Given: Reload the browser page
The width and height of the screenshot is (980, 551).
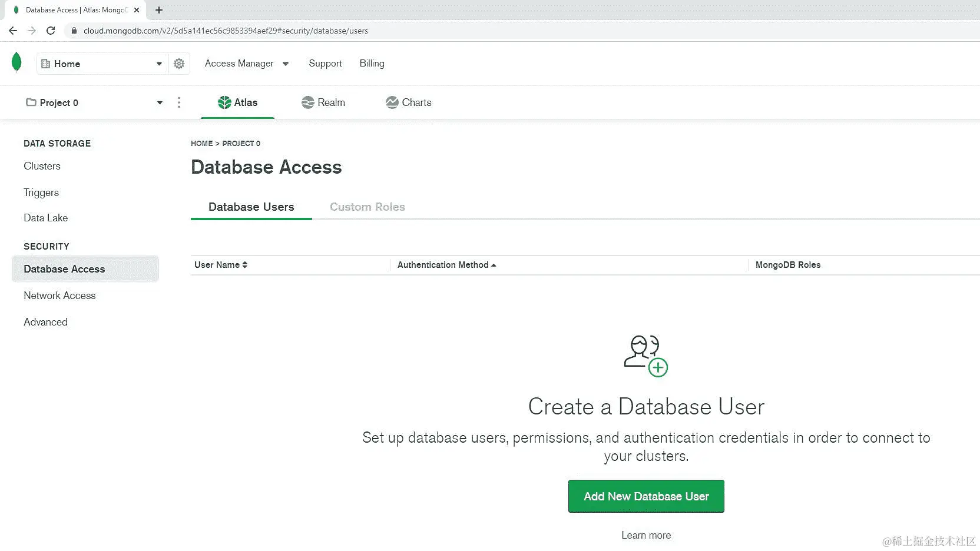Looking at the screenshot, I should [51, 31].
